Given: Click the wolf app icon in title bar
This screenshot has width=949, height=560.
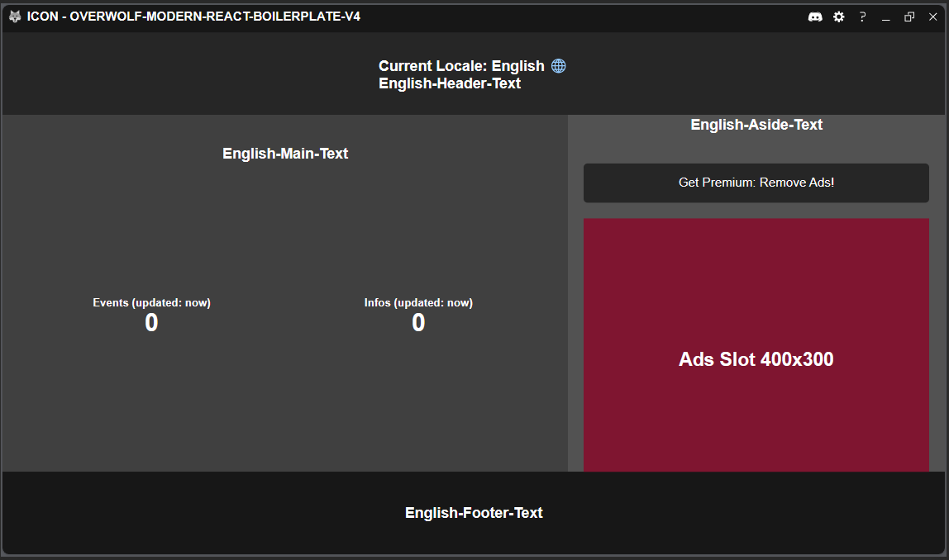Looking at the screenshot, I should [x=15, y=17].
